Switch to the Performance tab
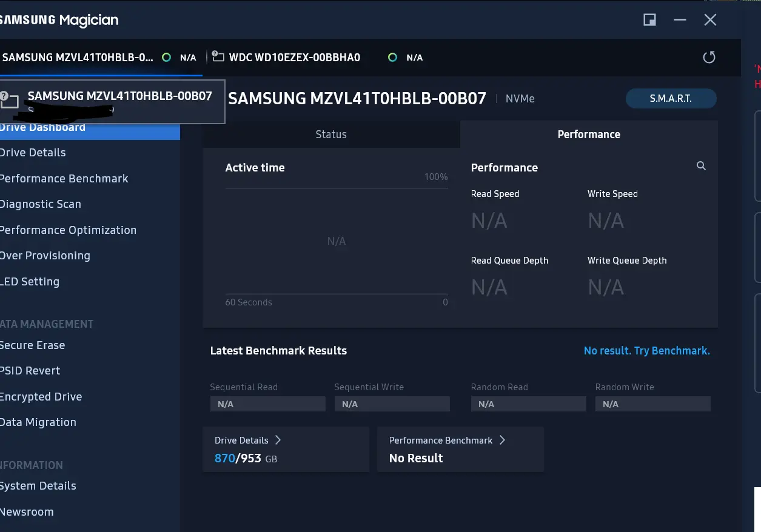The height and width of the screenshot is (532, 761). pos(589,135)
